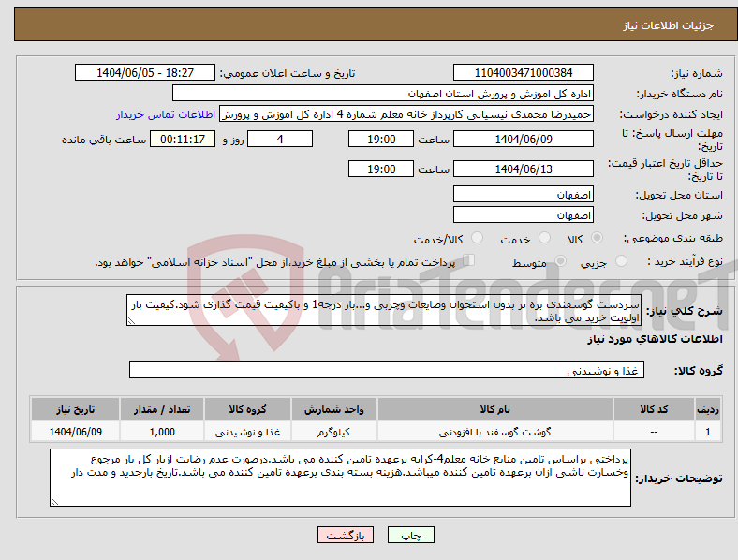Select the جزیی purchase type radio
The image size is (738, 560).
tap(621, 260)
